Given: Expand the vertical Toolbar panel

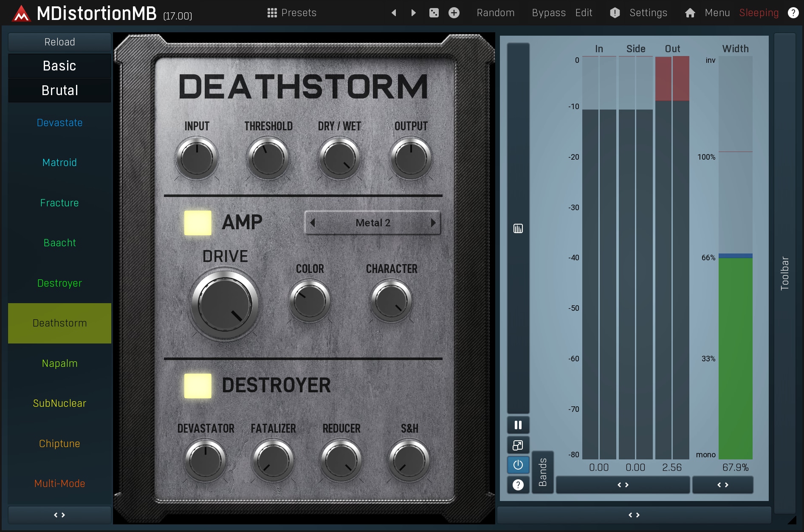Looking at the screenshot, I should [x=784, y=273].
